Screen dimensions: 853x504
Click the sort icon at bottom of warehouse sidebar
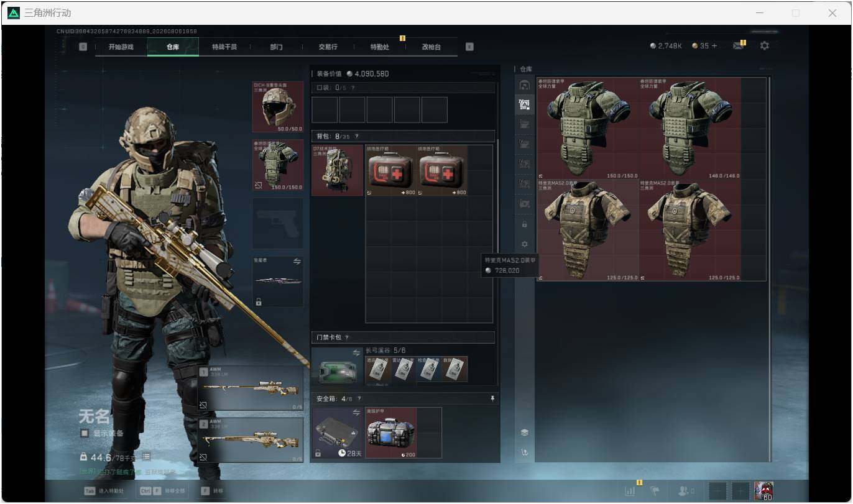524,452
